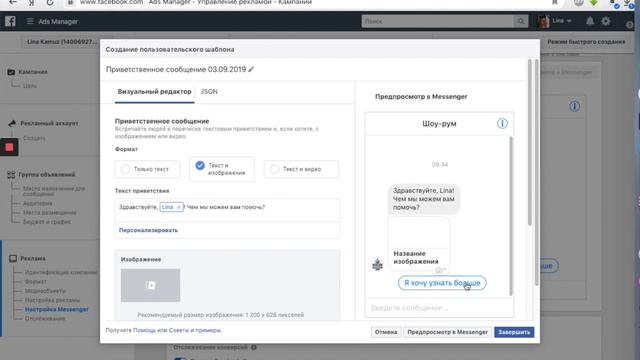Click the info icon behind the dialog
Viewport: 640px width, 360px height.
(x=574, y=107)
